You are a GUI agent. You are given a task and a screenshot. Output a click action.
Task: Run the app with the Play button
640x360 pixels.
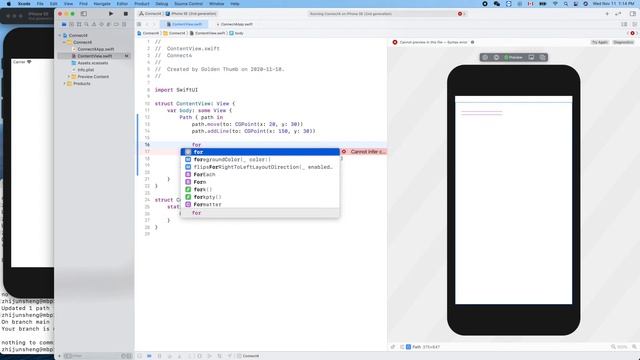[x=111, y=13]
